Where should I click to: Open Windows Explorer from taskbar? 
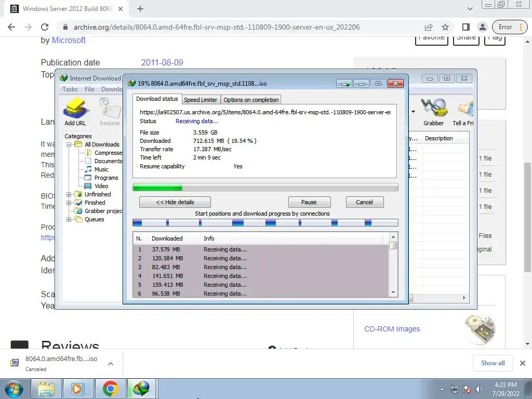point(46,389)
